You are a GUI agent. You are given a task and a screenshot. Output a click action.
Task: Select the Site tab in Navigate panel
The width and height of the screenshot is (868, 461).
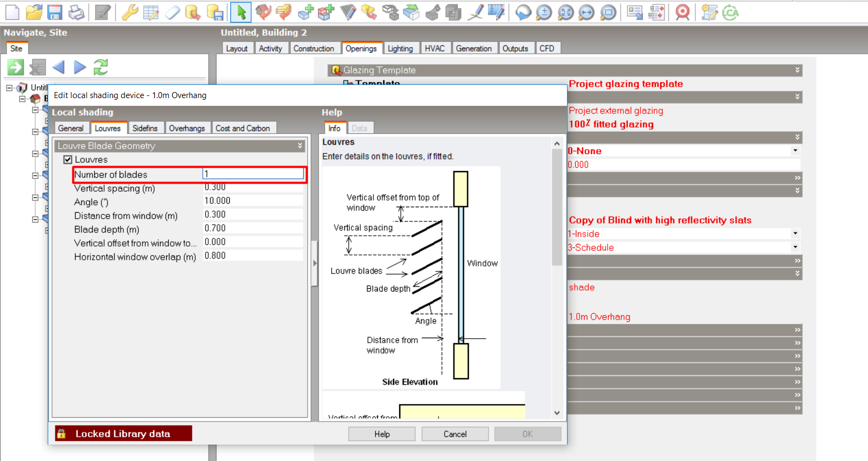pyautogui.click(x=16, y=48)
